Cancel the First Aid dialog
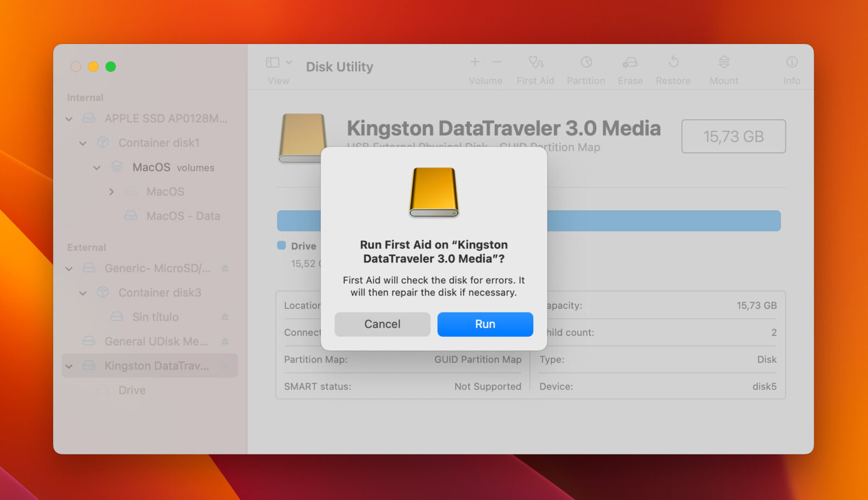The width and height of the screenshot is (868, 500). coord(382,324)
